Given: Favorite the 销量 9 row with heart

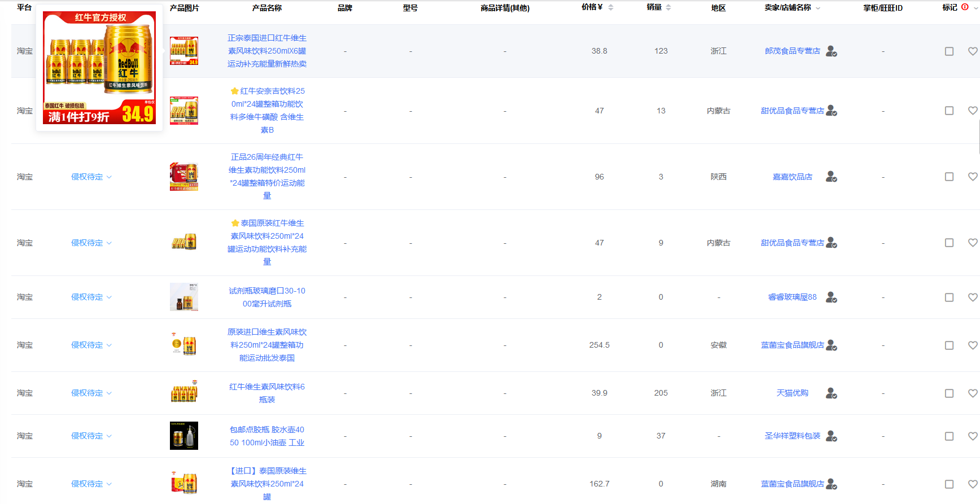Looking at the screenshot, I should [x=973, y=243].
